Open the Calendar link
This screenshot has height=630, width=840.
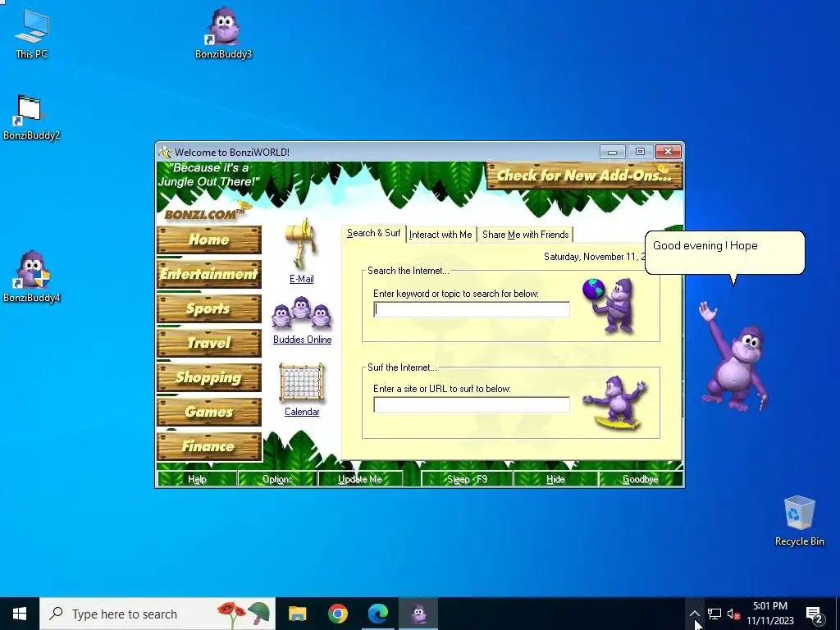pos(302,412)
